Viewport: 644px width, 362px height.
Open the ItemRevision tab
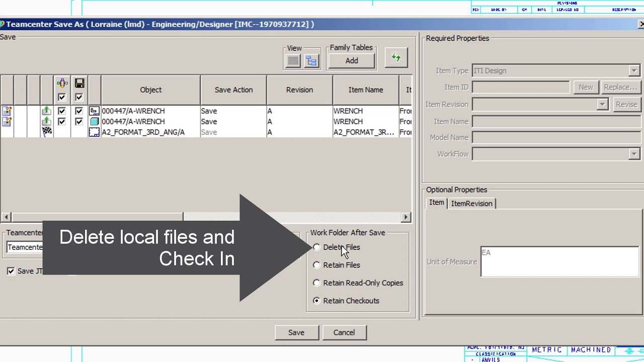(x=471, y=203)
